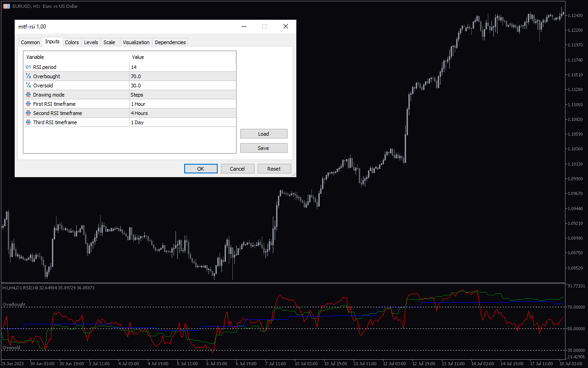This screenshot has width=588, height=368.
Task: Open Drawing mode value Steps
Action: (x=182, y=95)
